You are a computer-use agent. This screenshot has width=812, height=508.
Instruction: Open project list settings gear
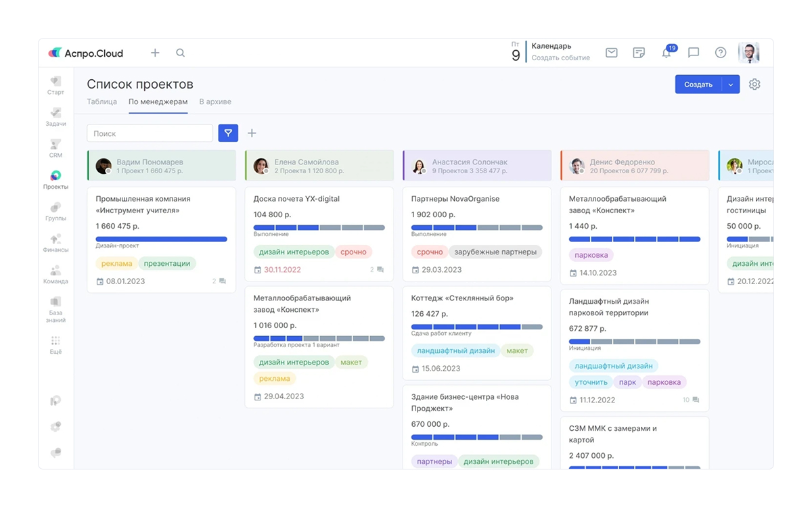click(754, 85)
